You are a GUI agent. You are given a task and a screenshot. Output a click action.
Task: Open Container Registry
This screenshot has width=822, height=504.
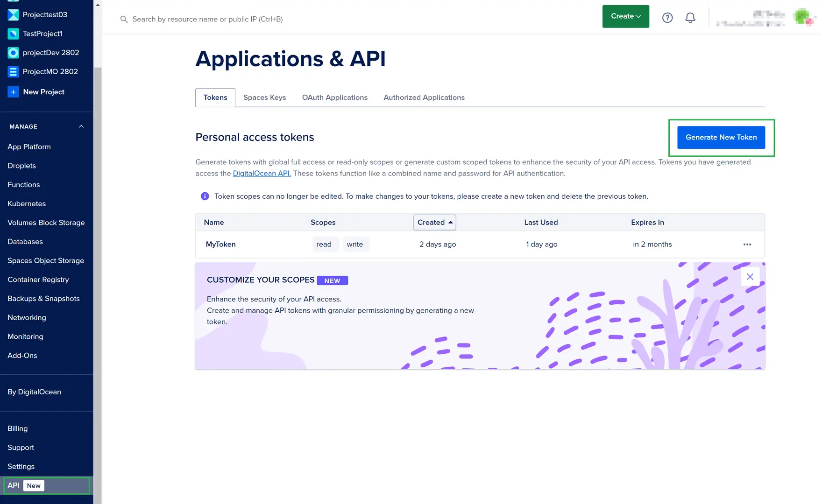point(38,280)
